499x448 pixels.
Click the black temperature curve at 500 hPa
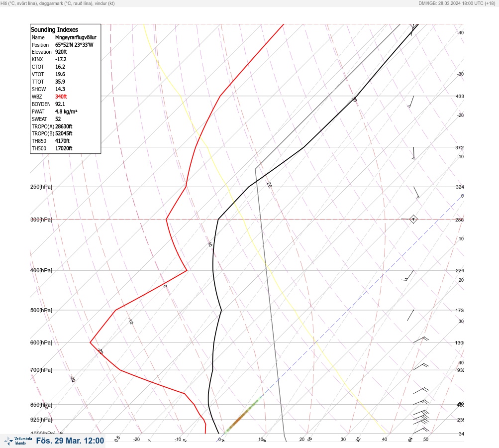[221, 310]
